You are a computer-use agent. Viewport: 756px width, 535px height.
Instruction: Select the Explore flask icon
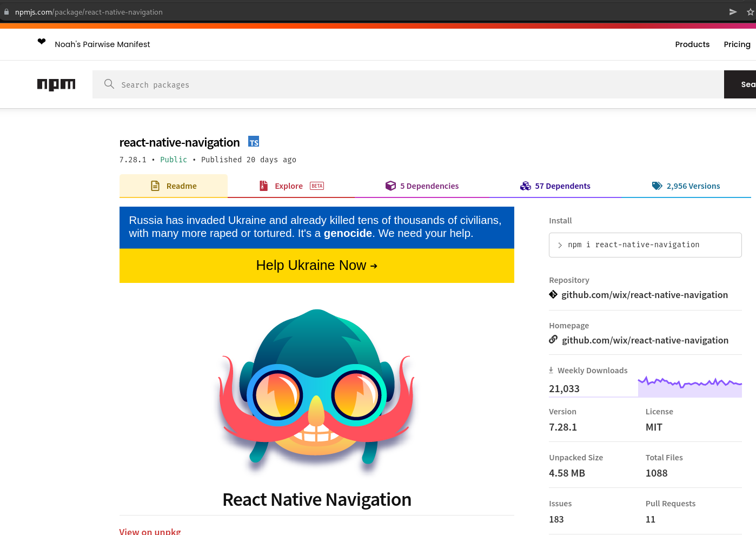pos(263,186)
